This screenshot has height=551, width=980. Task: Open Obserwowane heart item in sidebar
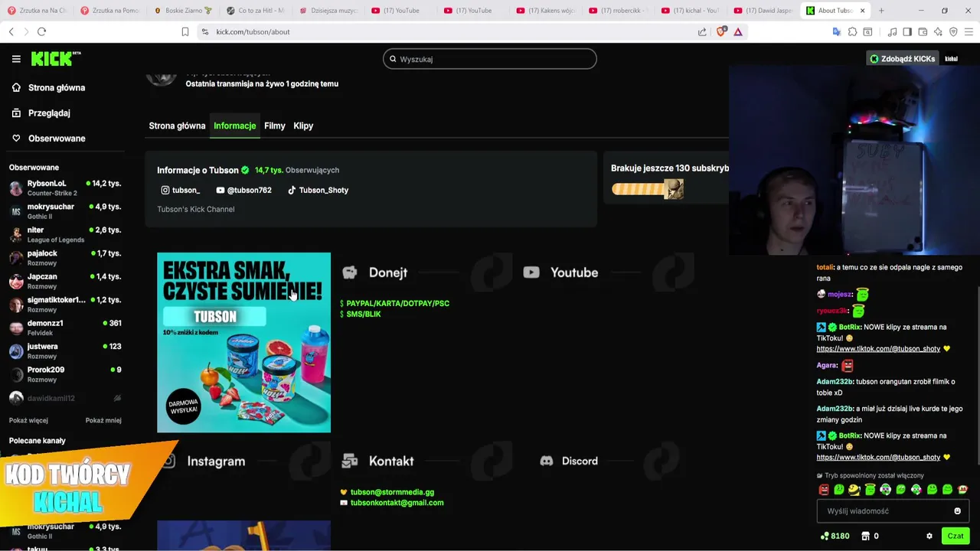coord(49,139)
